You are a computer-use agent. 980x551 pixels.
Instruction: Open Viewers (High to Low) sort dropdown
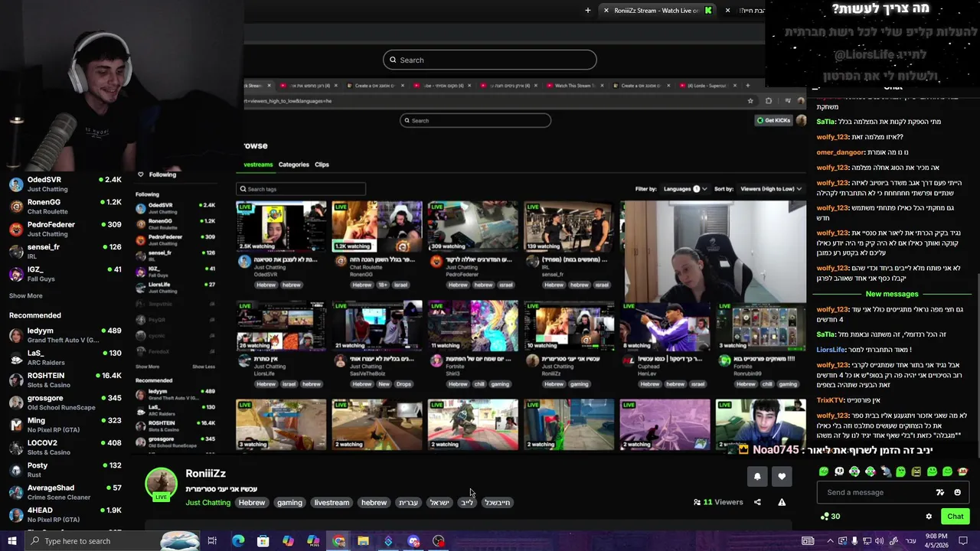pos(771,188)
